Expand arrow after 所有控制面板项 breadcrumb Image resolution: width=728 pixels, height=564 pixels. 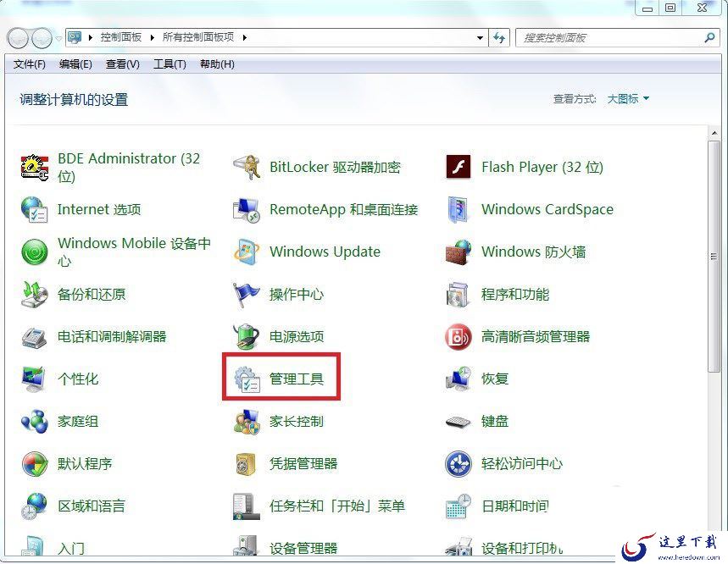245,37
